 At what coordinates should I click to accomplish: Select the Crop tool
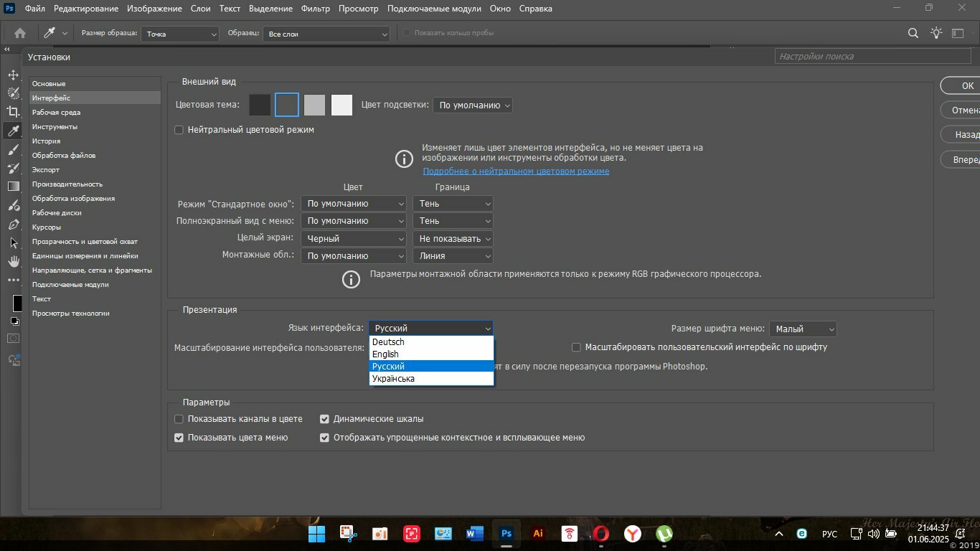coord(13,111)
